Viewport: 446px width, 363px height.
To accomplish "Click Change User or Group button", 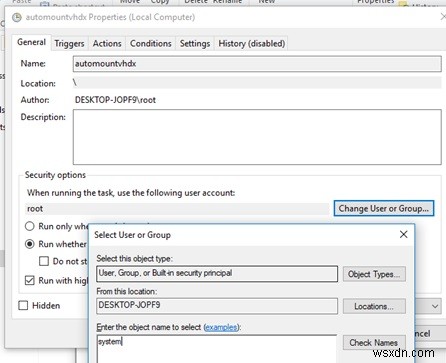I will coord(384,208).
